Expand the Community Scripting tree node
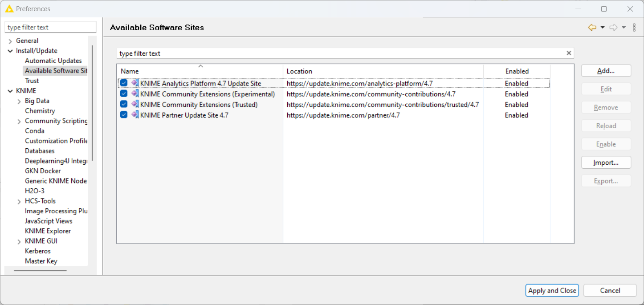 point(19,121)
